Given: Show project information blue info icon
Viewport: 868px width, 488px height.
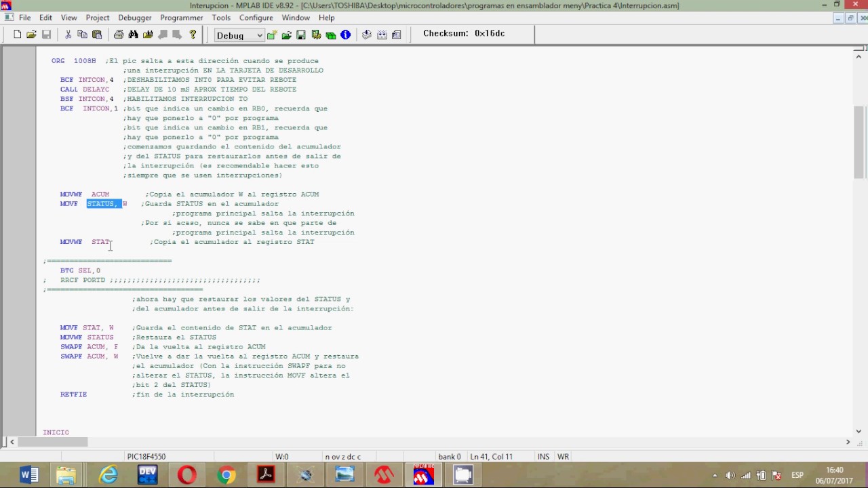Looking at the screenshot, I should pyautogui.click(x=345, y=35).
